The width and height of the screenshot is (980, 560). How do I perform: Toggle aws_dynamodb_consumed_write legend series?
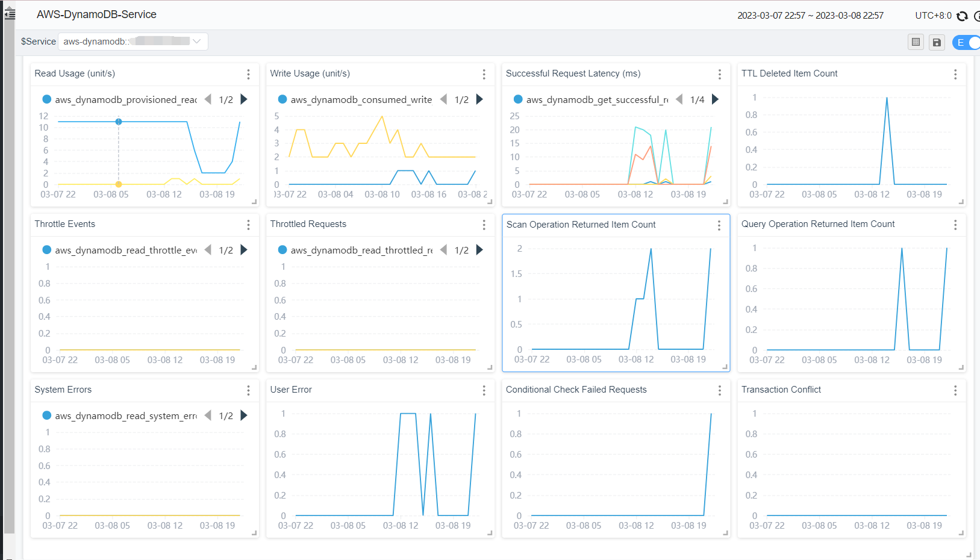[x=355, y=99]
